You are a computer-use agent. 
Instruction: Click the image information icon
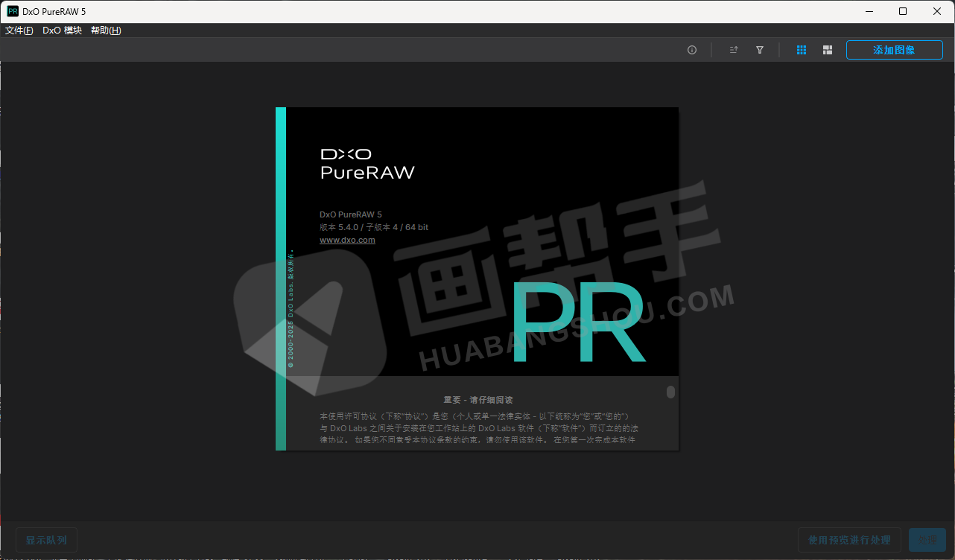pyautogui.click(x=692, y=50)
